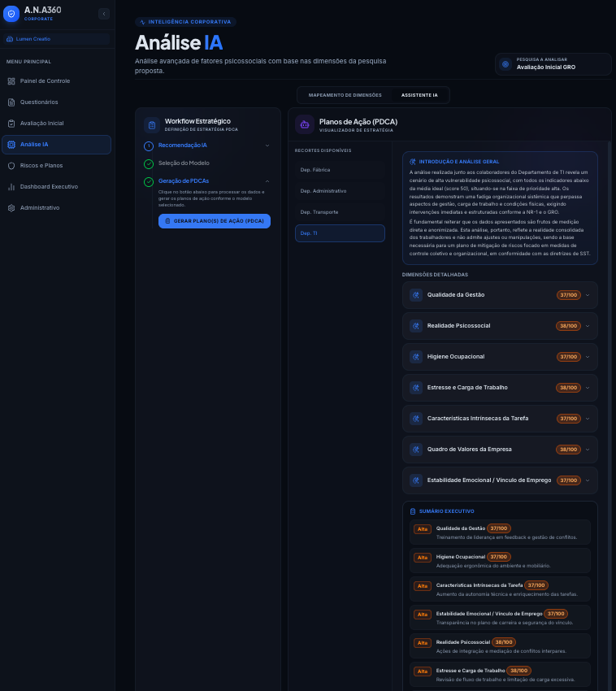Expand the Recomendação IA step chevron
616x691 pixels.
click(x=267, y=146)
